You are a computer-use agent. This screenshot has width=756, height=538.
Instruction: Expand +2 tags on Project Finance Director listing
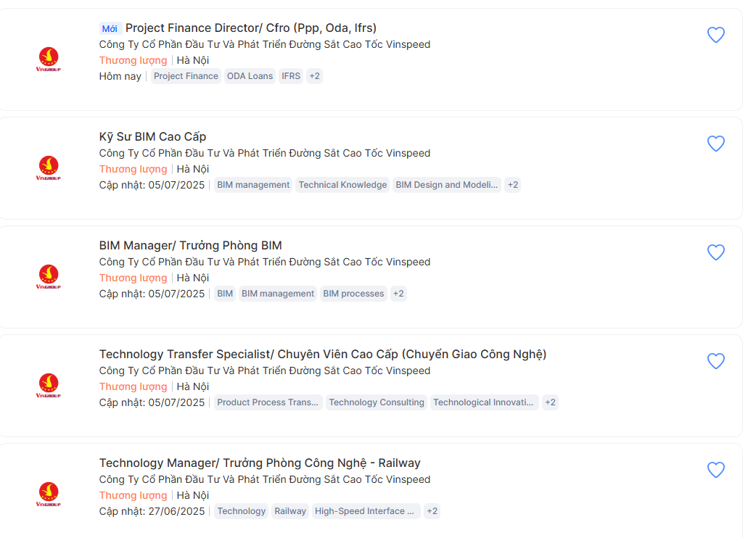tap(314, 76)
